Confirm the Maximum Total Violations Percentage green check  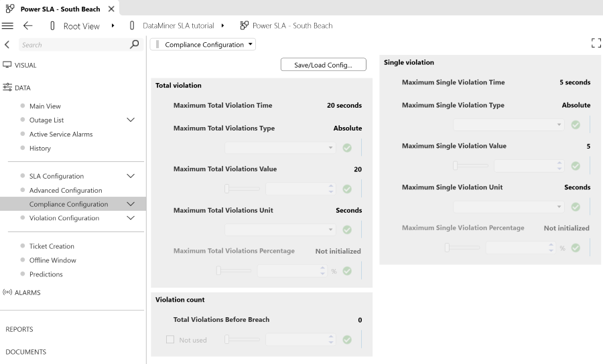[x=347, y=271]
